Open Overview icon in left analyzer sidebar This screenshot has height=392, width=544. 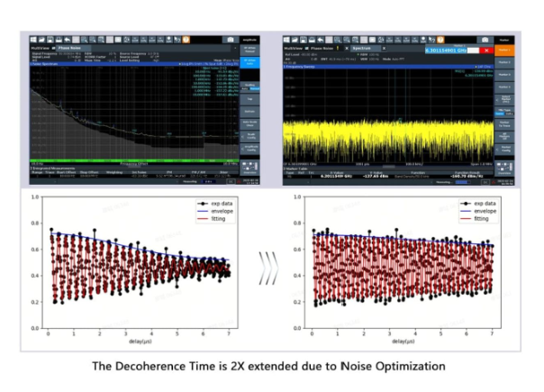pyautogui.click(x=249, y=168)
